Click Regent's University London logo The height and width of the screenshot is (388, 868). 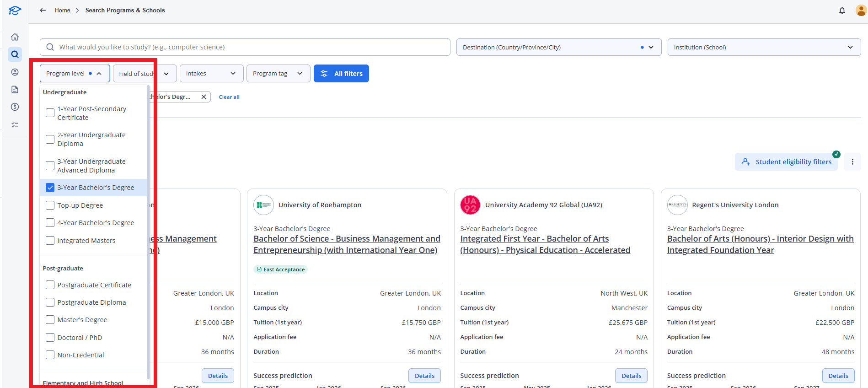click(x=677, y=205)
